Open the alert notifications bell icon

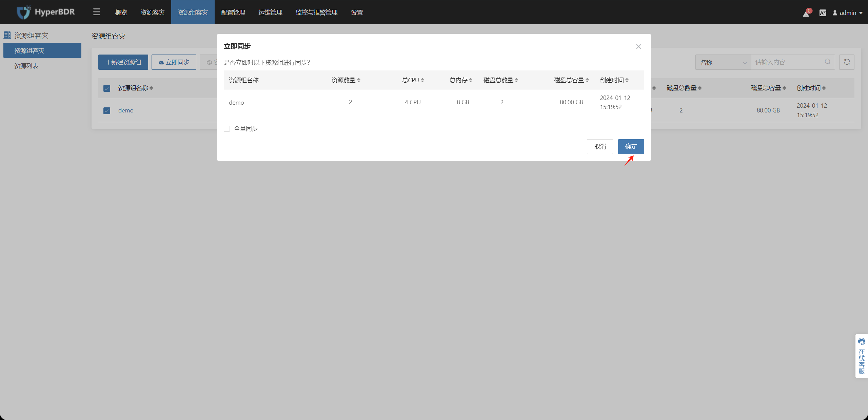pyautogui.click(x=806, y=13)
